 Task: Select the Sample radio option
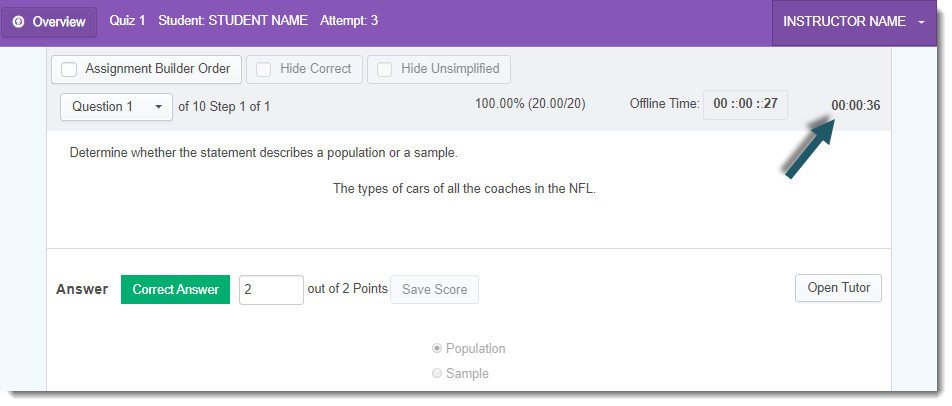point(437,373)
